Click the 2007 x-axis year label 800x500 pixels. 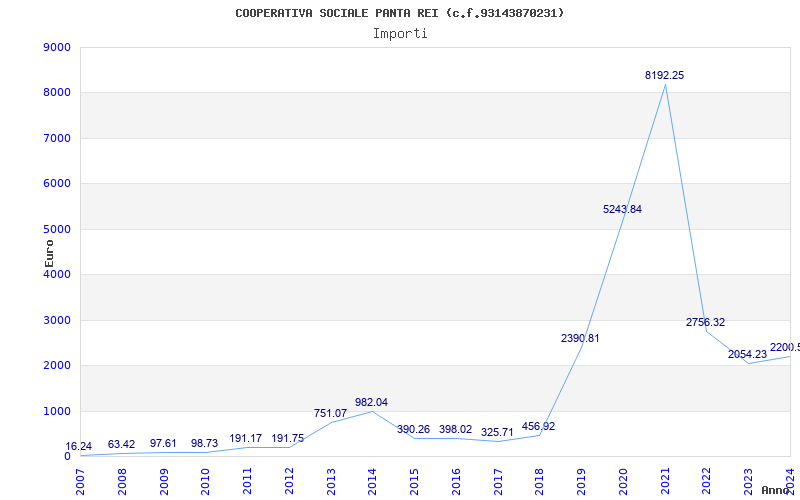(81, 481)
